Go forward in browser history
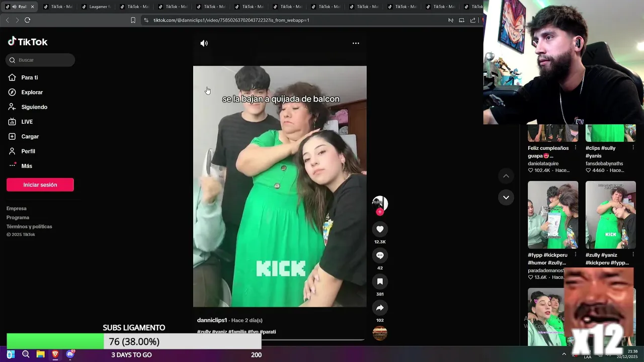644x362 pixels. click(17, 20)
